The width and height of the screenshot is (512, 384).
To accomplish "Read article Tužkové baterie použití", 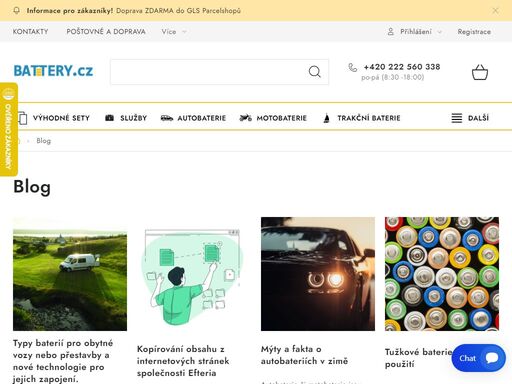I will pos(419,358).
